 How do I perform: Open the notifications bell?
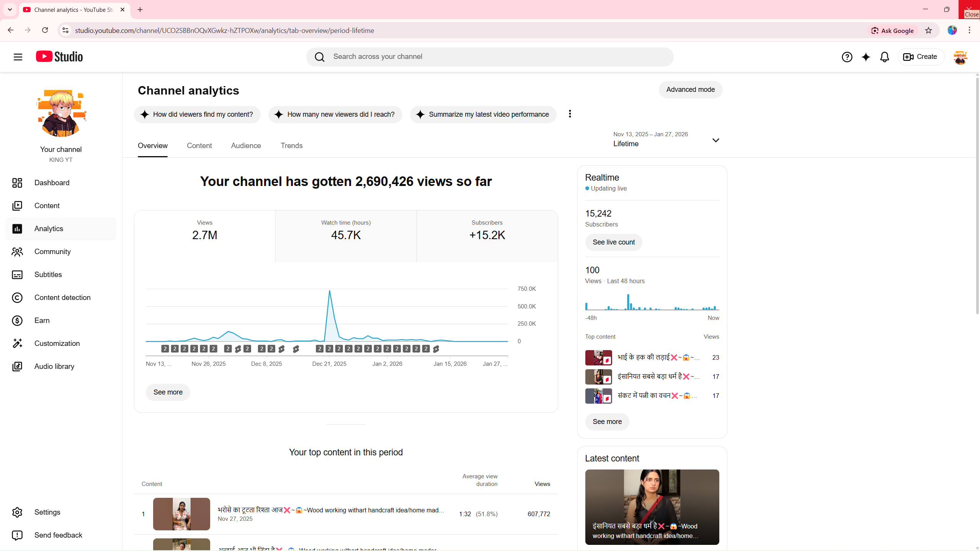click(884, 57)
